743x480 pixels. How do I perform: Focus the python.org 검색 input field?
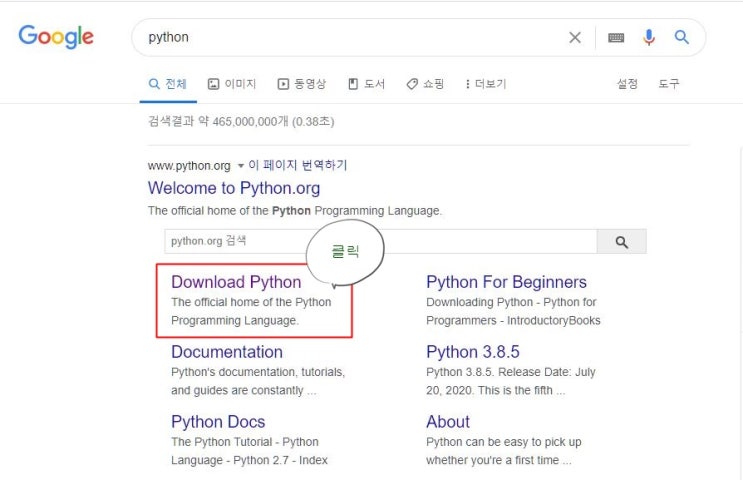[x=381, y=242]
